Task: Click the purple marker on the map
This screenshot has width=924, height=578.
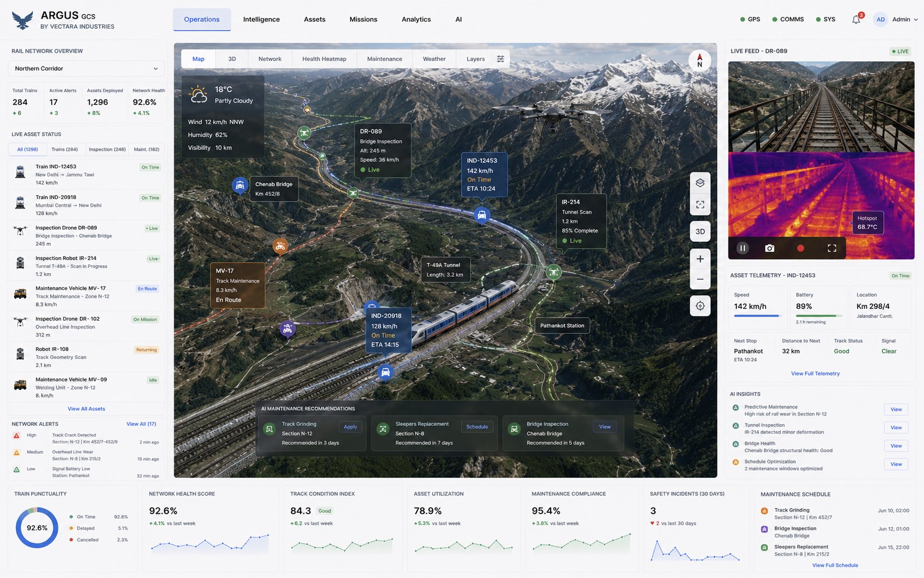Action: tap(287, 330)
